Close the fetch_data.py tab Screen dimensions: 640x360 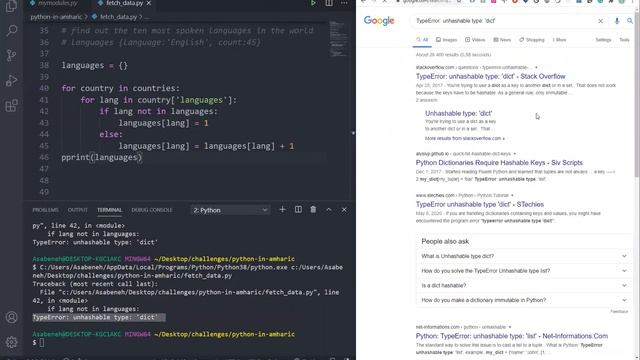[x=149, y=3]
